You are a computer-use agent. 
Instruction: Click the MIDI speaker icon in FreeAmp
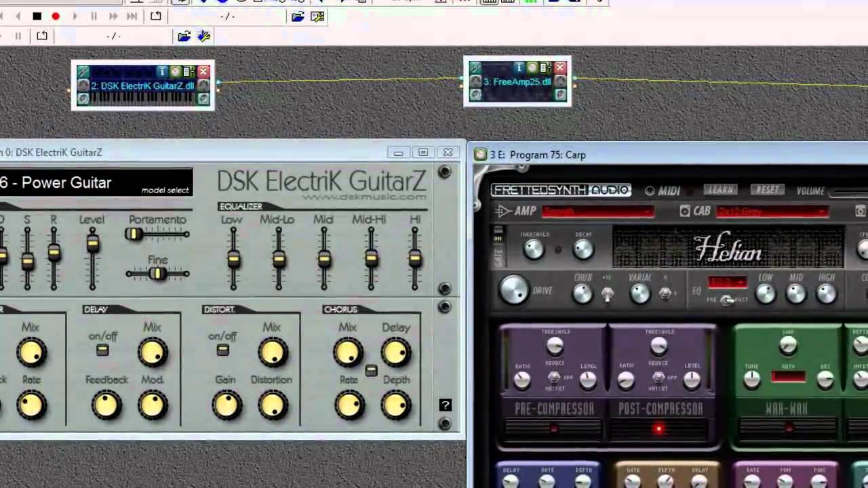(x=650, y=190)
